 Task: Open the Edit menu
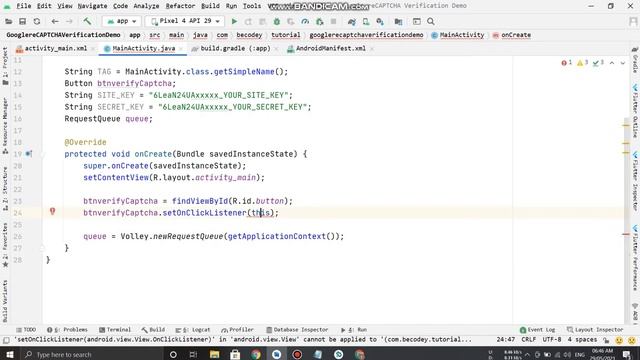coord(44,6)
